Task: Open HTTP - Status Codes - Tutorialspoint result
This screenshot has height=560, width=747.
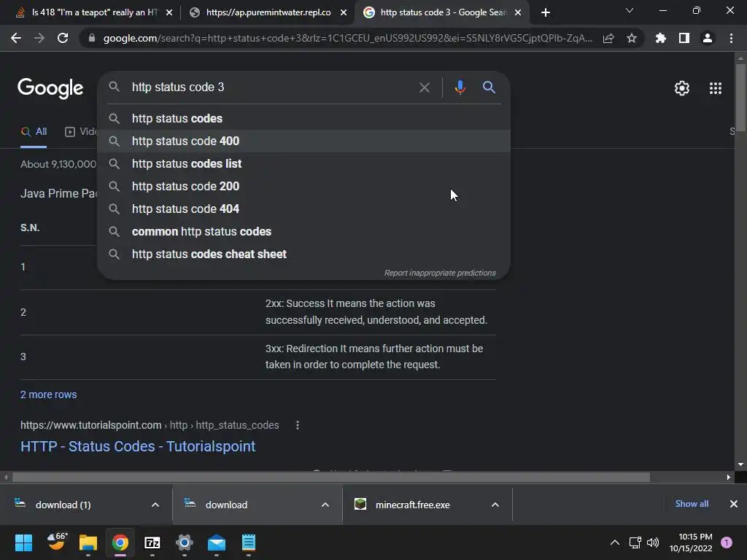Action: (138, 446)
